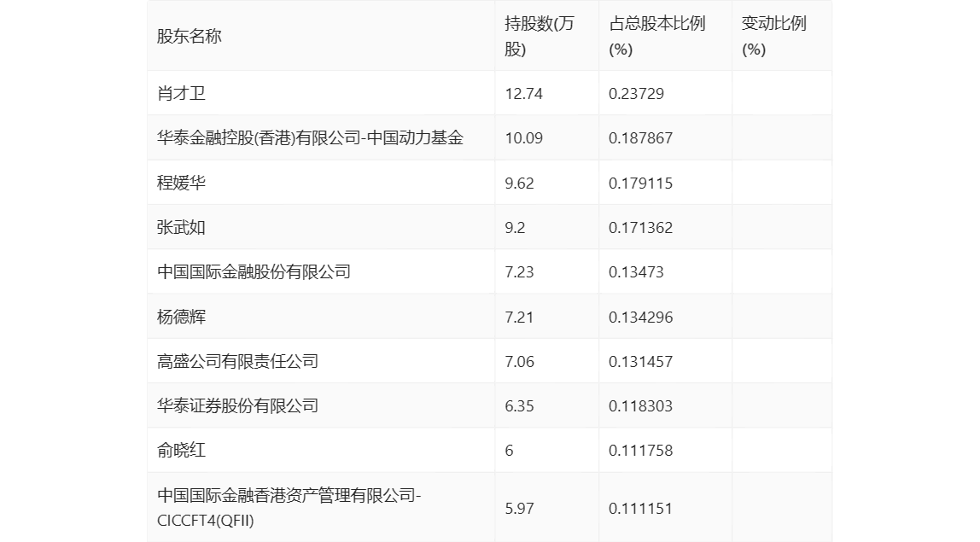The height and width of the screenshot is (542, 980).
Task: Select 华泰金融控股(香港)有限公司-中国动力基金
Action: pos(310,137)
